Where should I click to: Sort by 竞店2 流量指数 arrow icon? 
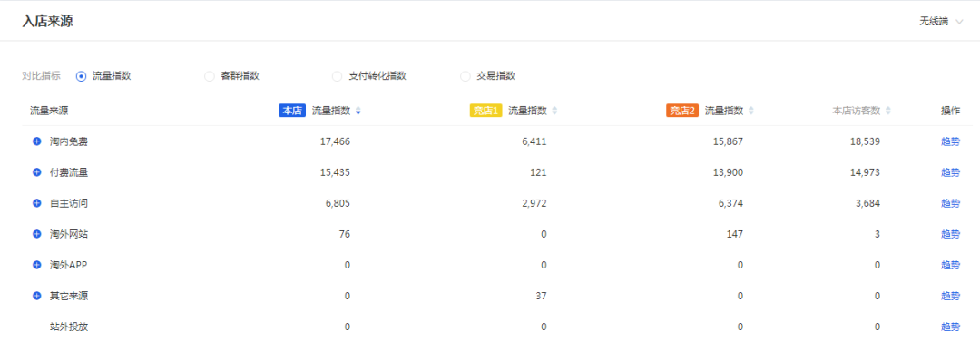[750, 112]
